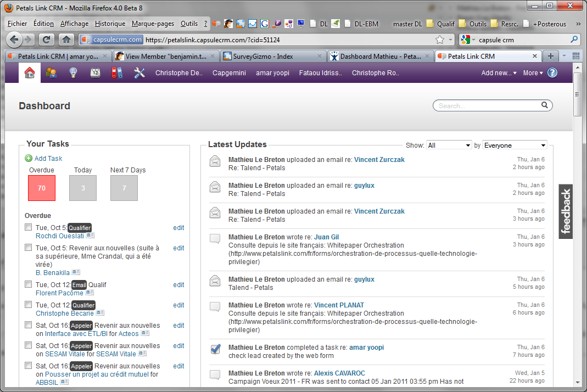Viewport: 587px width, 392px height.
Task: Bookmark the page with the star icon
Action: coord(440,40)
